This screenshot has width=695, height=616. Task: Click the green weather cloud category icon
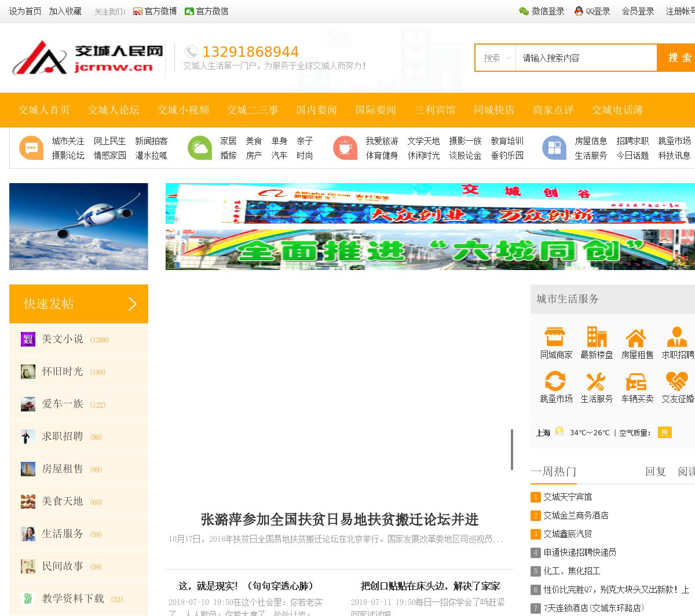pos(200,148)
